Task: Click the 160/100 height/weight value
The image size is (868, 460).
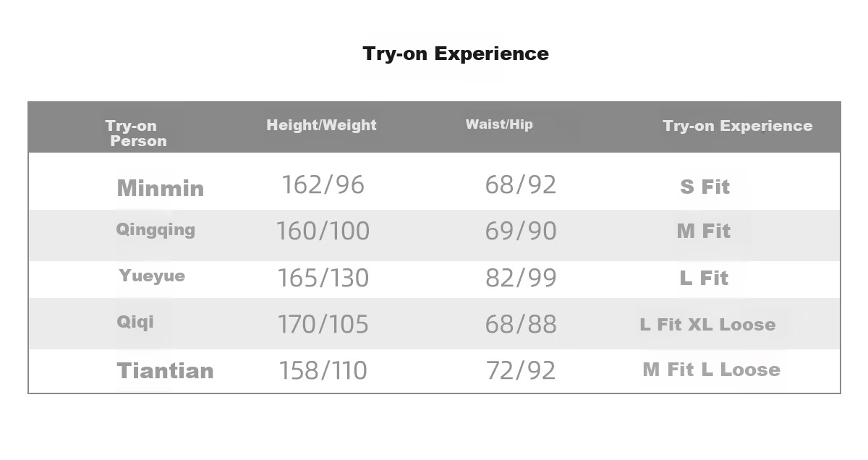Action: [323, 231]
